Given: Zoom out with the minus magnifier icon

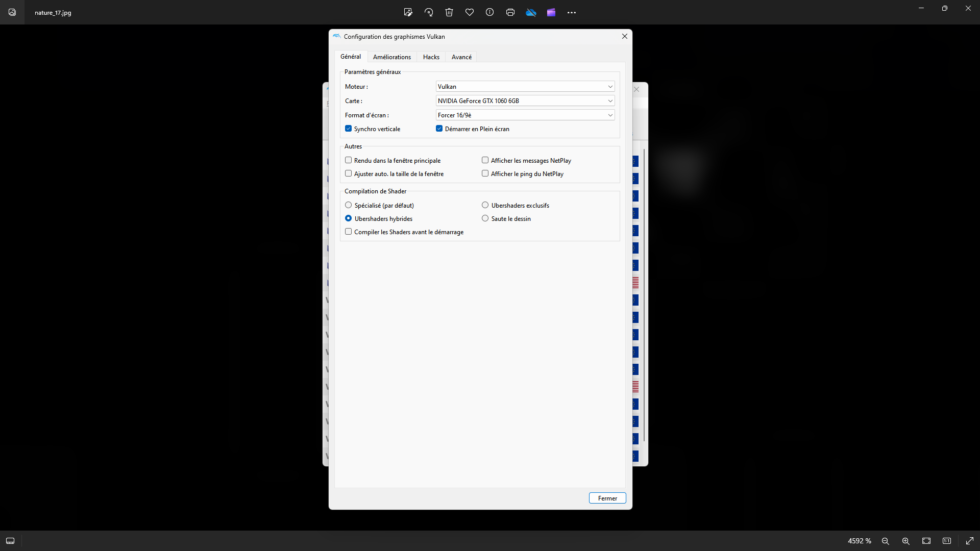Looking at the screenshot, I should click(x=886, y=541).
